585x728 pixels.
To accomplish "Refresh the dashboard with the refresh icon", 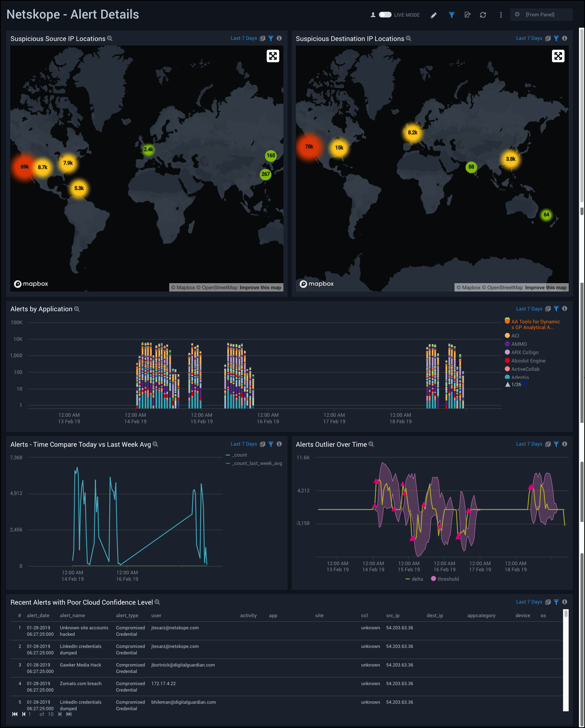I will coord(483,15).
